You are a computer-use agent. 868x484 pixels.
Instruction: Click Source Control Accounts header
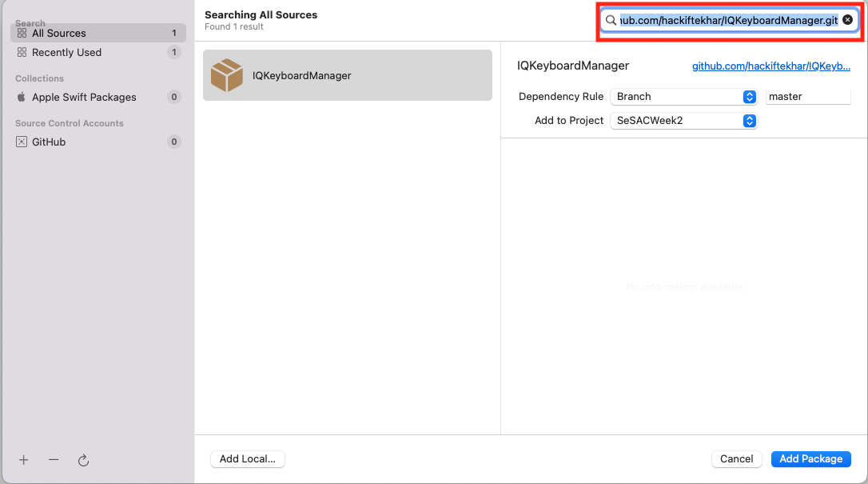pyautogui.click(x=70, y=123)
